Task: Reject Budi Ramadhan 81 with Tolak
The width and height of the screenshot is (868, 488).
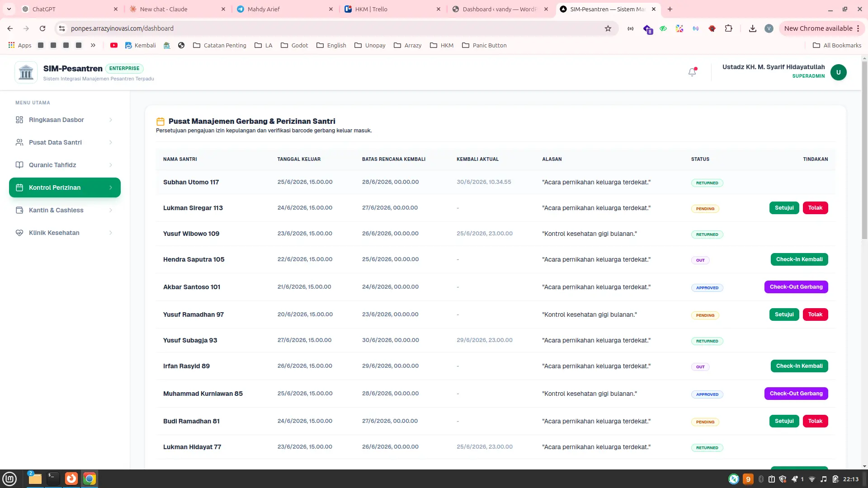Action: 815,421
